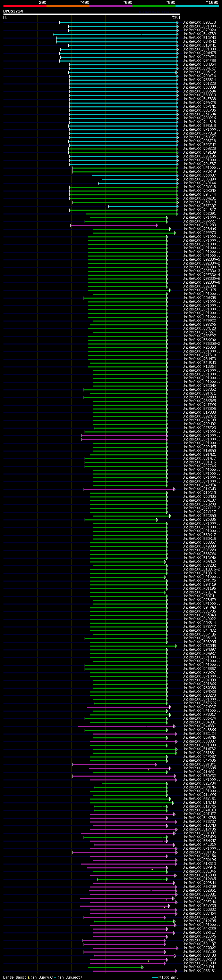The width and height of the screenshot is (222, 980).
Task: Select the UniRef100_B2VVG5 label
Action: pyautogui.click(x=199, y=906)
